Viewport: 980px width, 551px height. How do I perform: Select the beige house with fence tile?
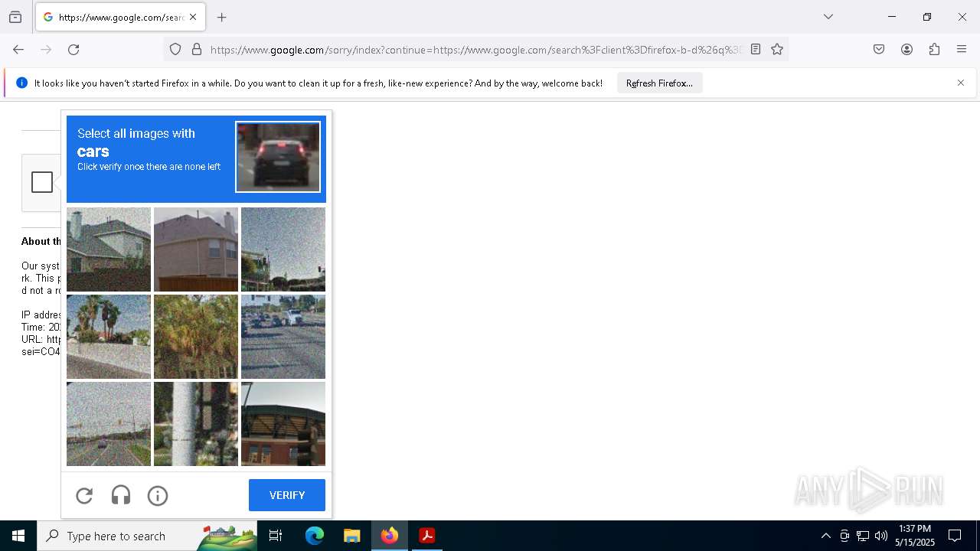[x=196, y=249]
